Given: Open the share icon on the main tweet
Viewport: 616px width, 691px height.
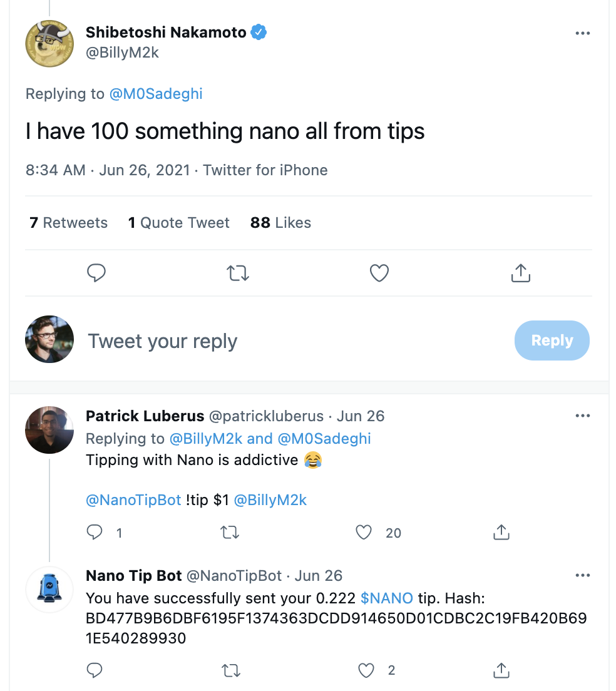Looking at the screenshot, I should (x=520, y=273).
